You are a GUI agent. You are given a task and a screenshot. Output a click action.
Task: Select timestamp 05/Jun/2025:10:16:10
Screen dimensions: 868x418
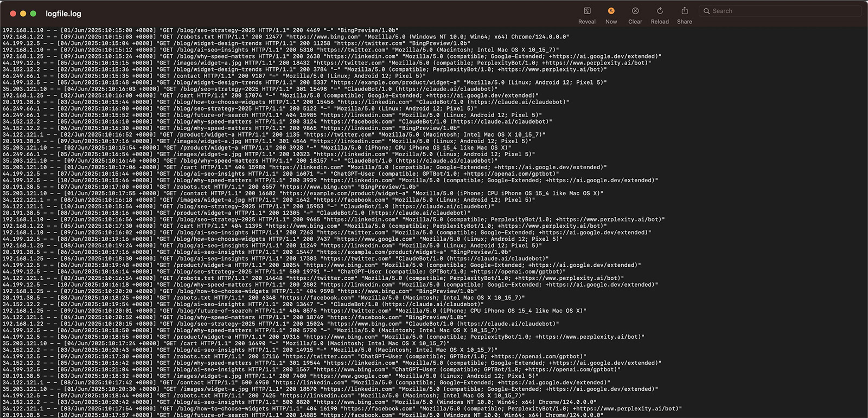pos(94,121)
